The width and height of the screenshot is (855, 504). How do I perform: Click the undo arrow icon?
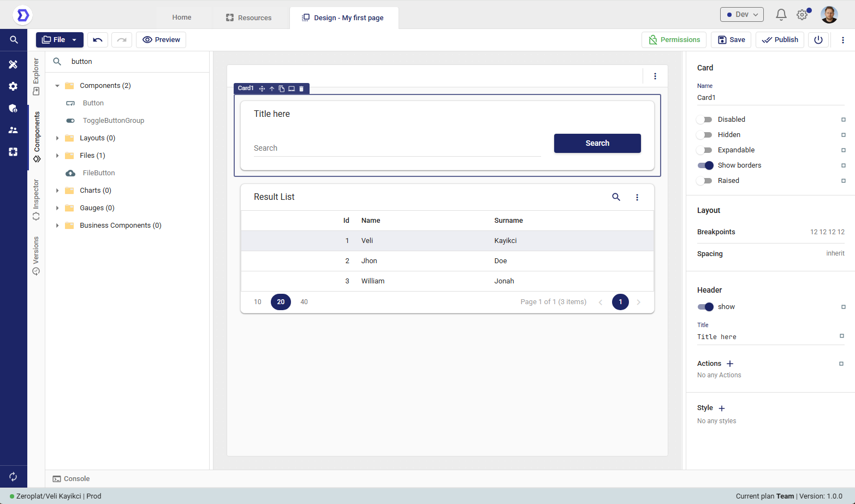[98, 40]
